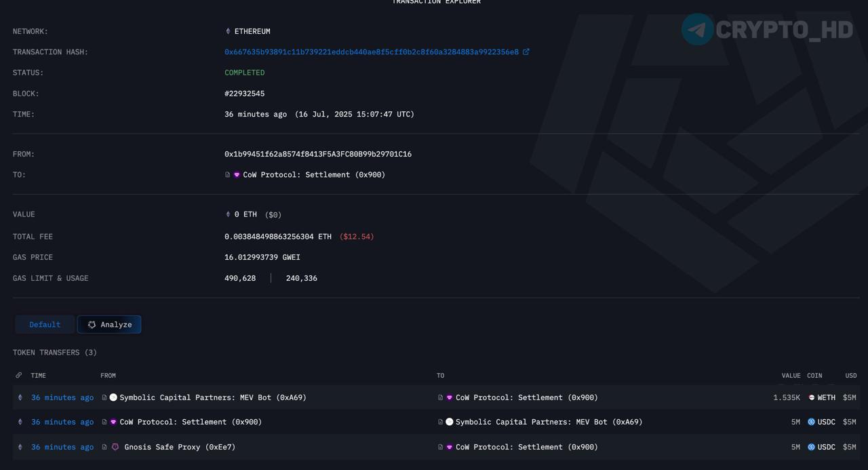Sort token transfers by USD column

click(850, 375)
